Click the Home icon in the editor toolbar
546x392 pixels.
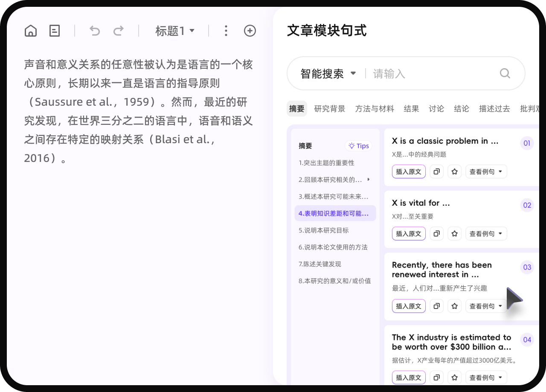tap(30, 30)
